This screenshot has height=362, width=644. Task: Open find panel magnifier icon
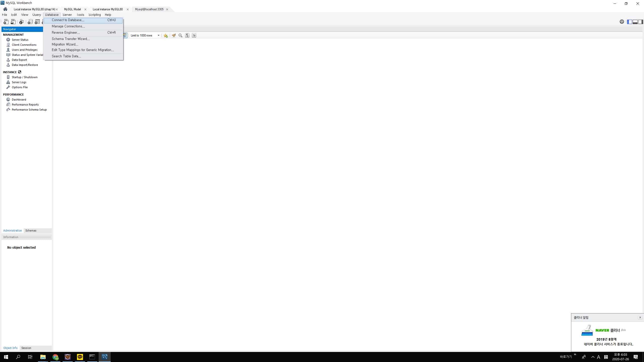coord(180,35)
